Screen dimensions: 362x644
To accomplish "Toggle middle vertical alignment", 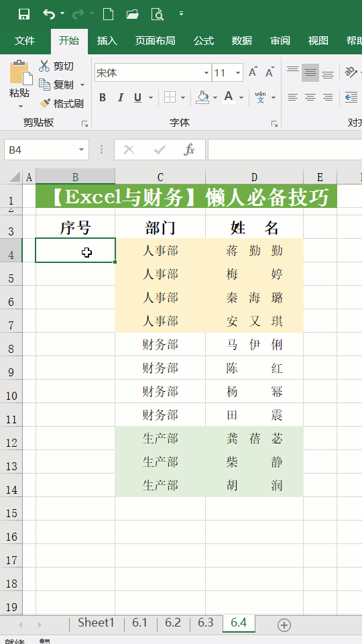I will click(310, 73).
